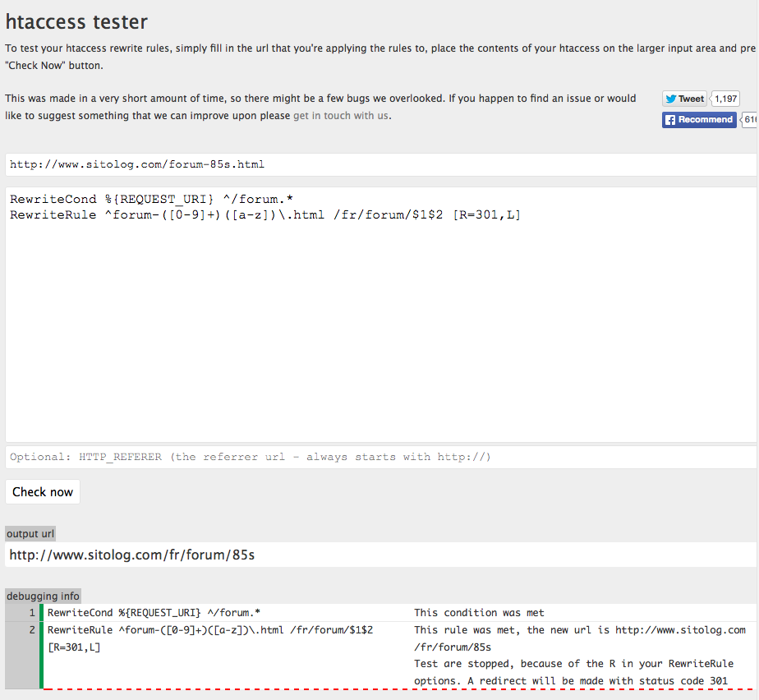Click the optional HTTP_REFERER input field
759x700 pixels.
[380, 457]
